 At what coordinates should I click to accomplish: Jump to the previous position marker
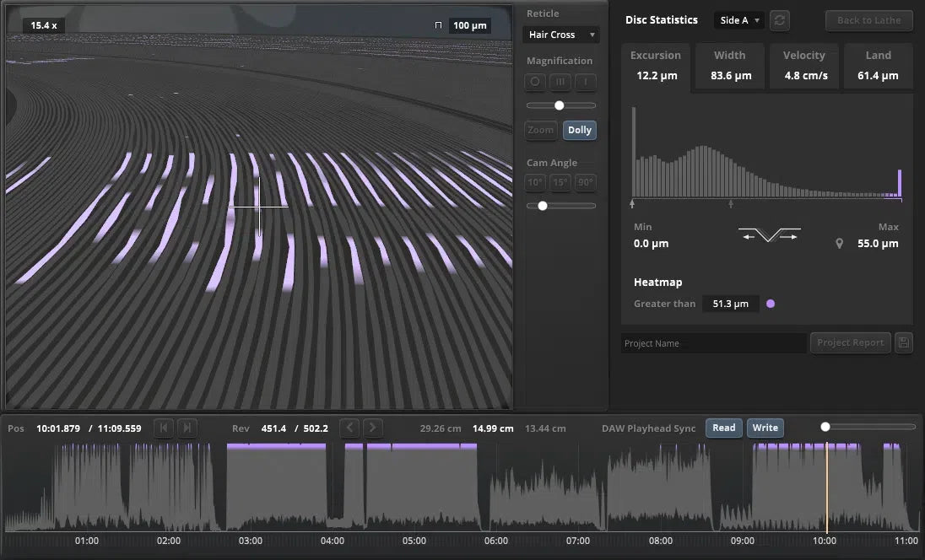tap(164, 428)
